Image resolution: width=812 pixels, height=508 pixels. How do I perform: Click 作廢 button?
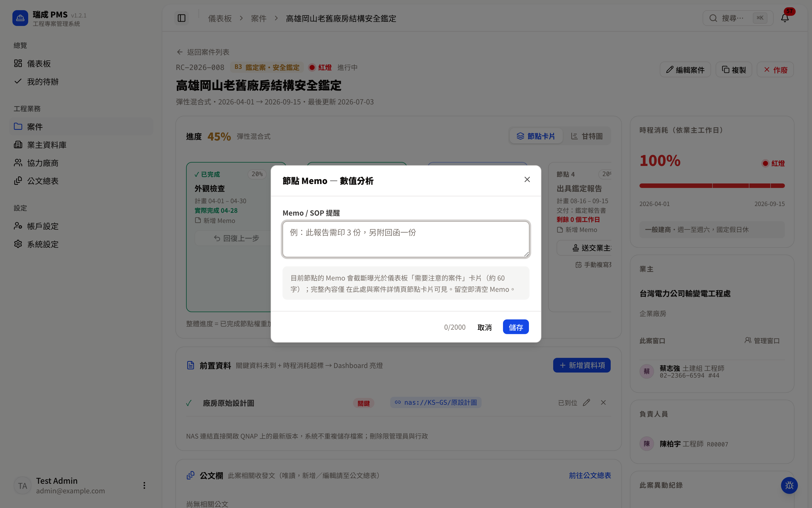tap(775, 69)
